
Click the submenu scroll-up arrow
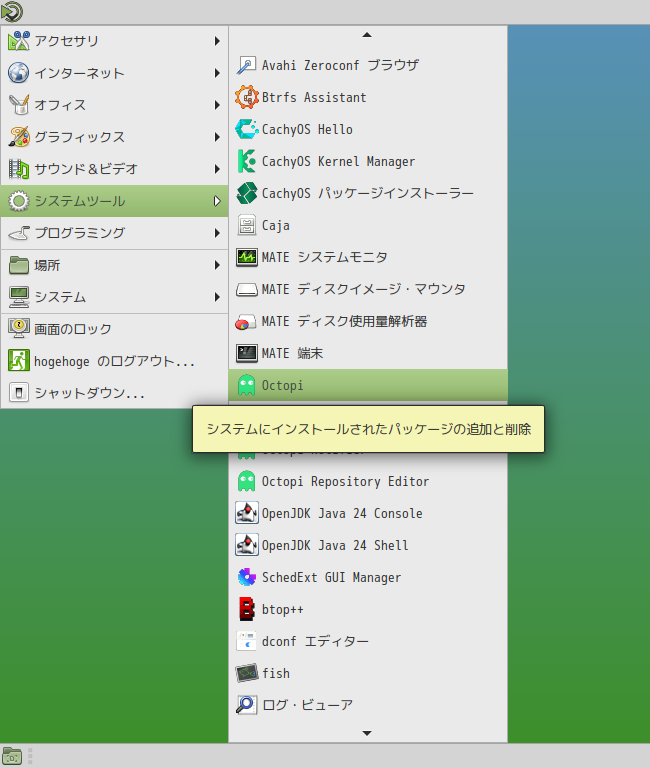coord(367,35)
